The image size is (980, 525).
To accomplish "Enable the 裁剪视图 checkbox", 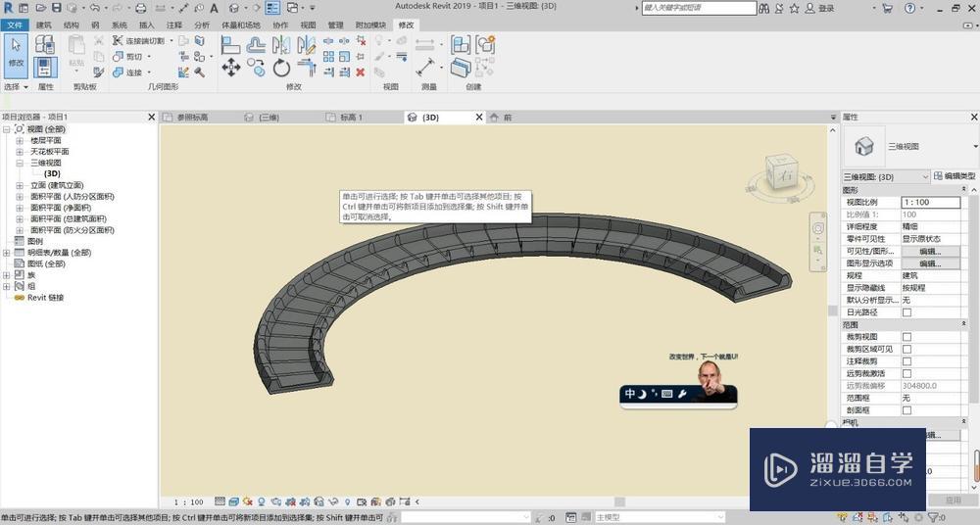I will [906, 336].
